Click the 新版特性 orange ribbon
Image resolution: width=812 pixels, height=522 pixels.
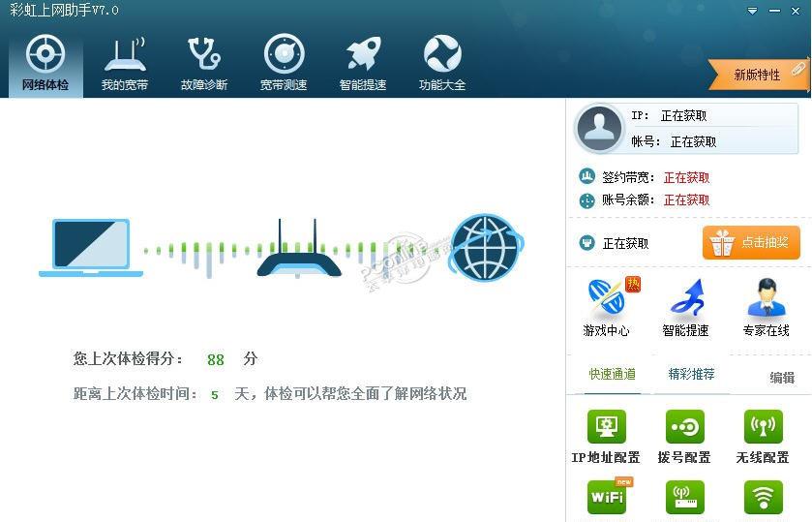pos(758,75)
